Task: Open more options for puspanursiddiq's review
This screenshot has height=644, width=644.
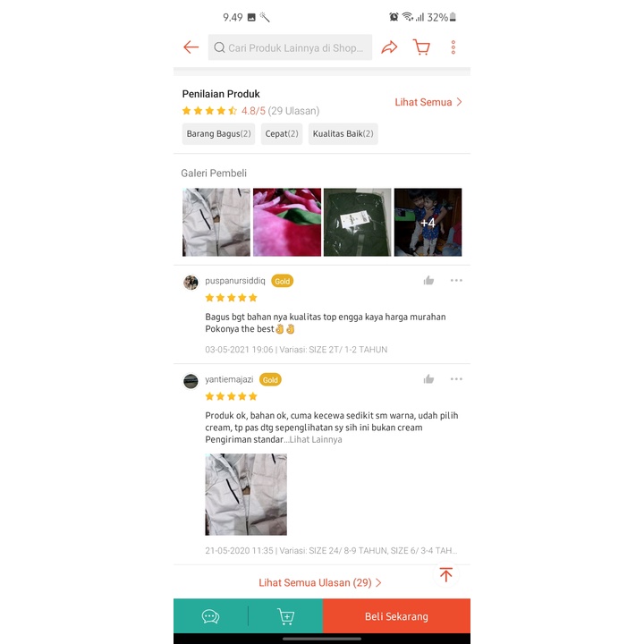Action: click(x=456, y=281)
